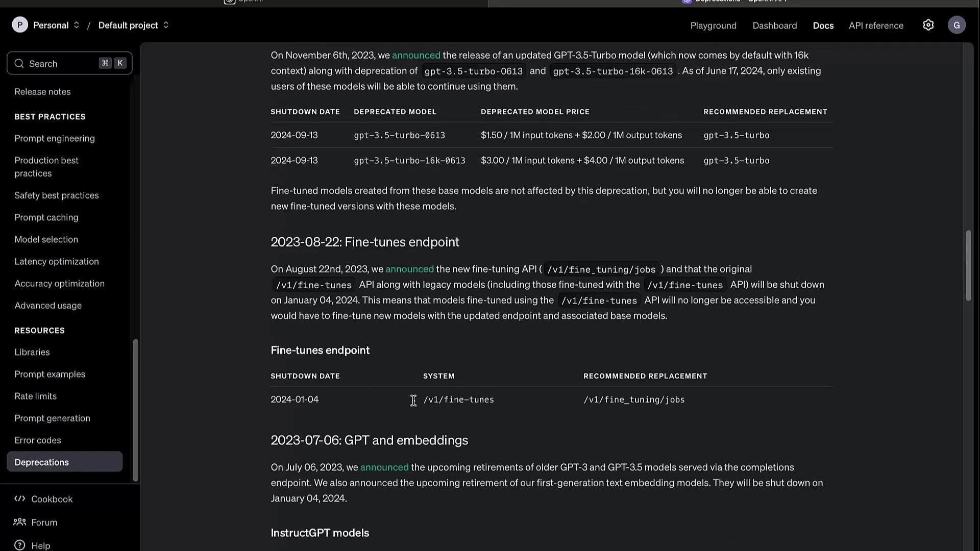Click the Help question mark icon
This screenshot has width=980, height=551.
point(20,545)
